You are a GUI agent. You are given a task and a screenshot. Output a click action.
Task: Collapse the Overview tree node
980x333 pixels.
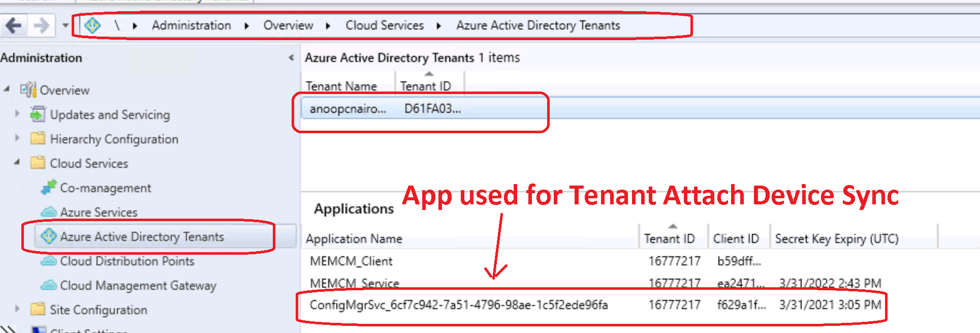coord(7,89)
